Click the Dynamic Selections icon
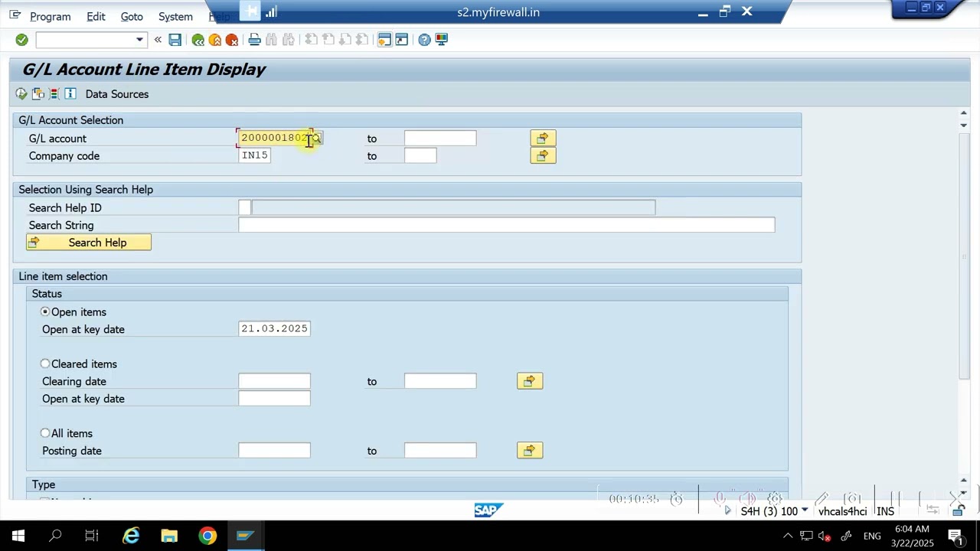 (x=54, y=94)
